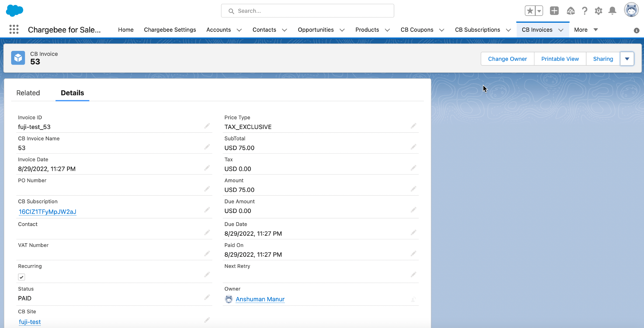Open the user profile avatar

tap(631, 10)
